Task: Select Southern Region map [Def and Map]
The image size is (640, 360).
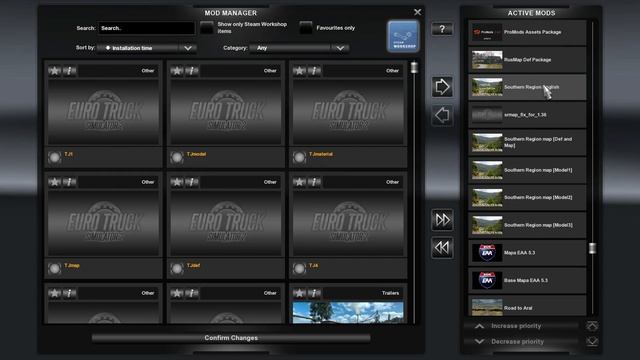Action: (x=527, y=142)
